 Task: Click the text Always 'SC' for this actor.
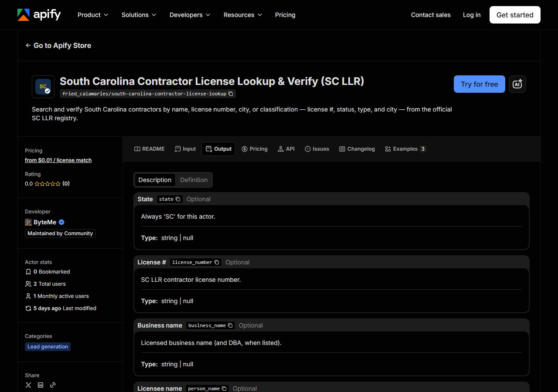[178, 216]
